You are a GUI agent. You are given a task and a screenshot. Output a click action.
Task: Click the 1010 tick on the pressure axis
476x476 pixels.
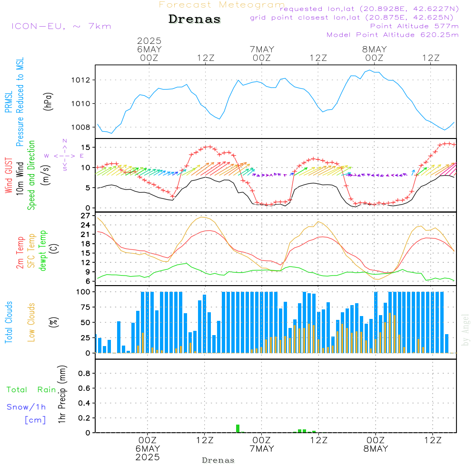(81, 104)
